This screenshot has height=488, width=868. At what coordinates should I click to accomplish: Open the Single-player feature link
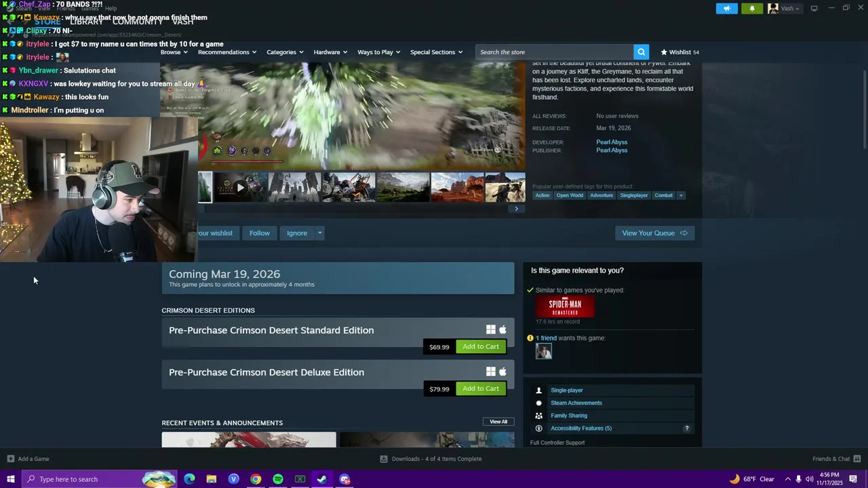pos(567,390)
